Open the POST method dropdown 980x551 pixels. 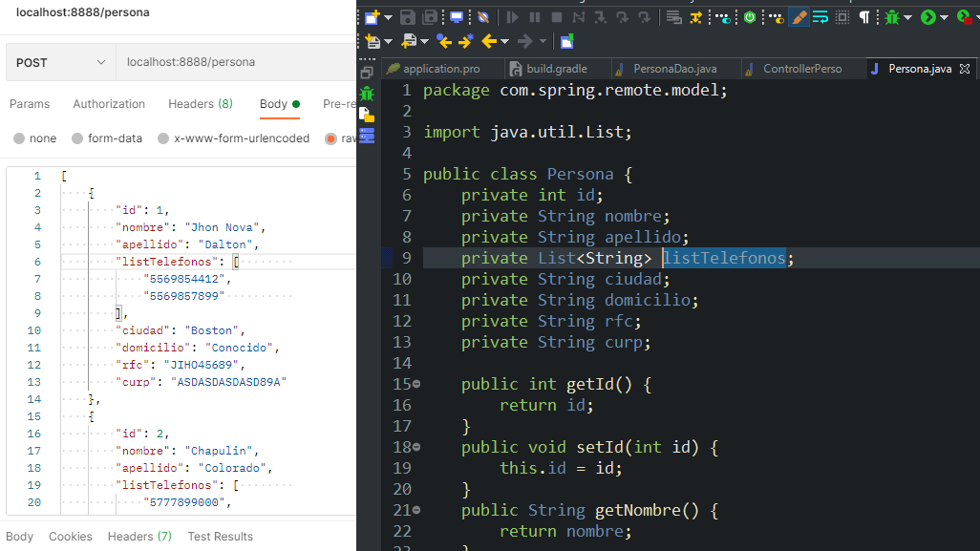click(x=59, y=61)
